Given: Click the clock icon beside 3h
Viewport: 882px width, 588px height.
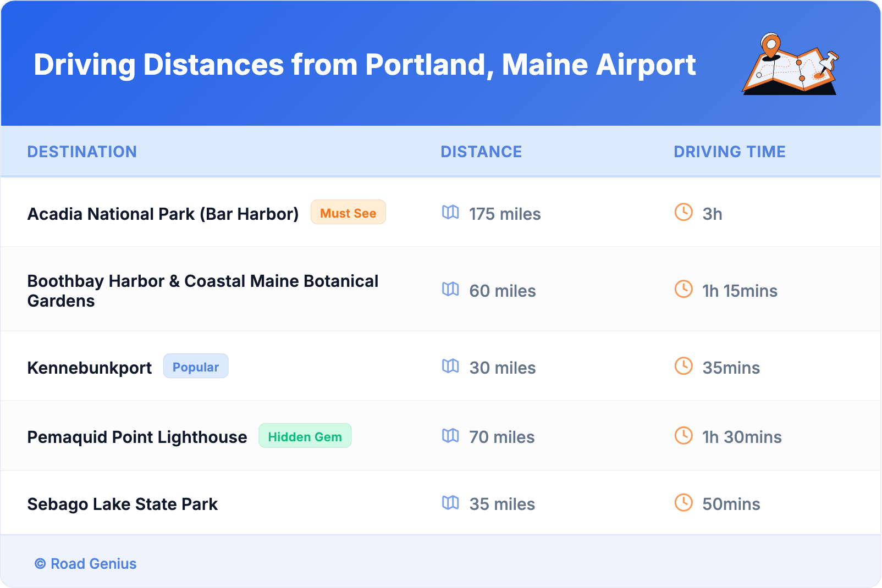Looking at the screenshot, I should (683, 212).
